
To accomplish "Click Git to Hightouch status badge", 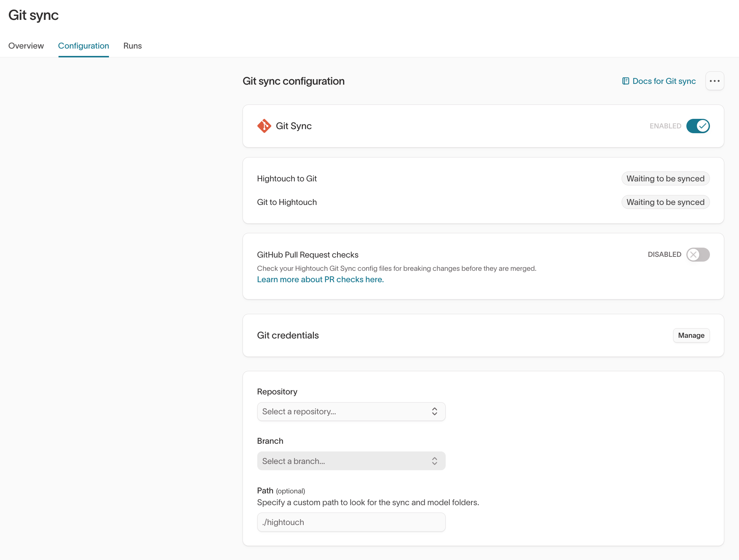I will coord(665,202).
